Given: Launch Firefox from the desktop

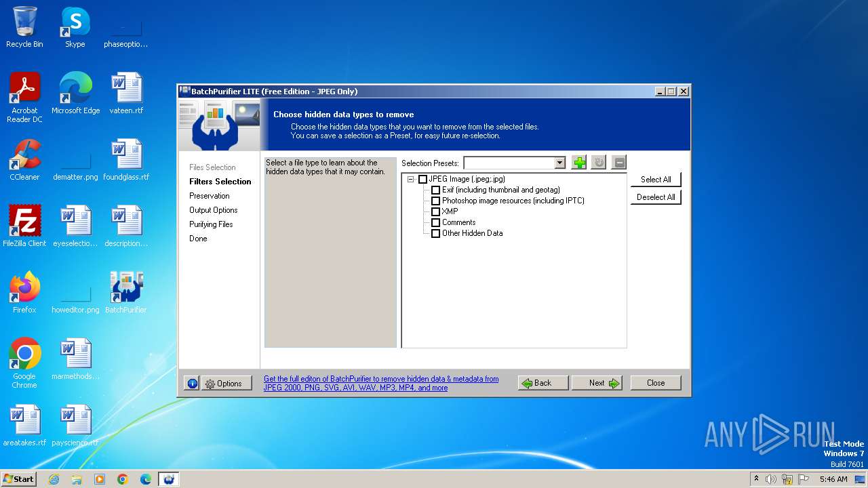Looking at the screenshot, I should coord(24,293).
